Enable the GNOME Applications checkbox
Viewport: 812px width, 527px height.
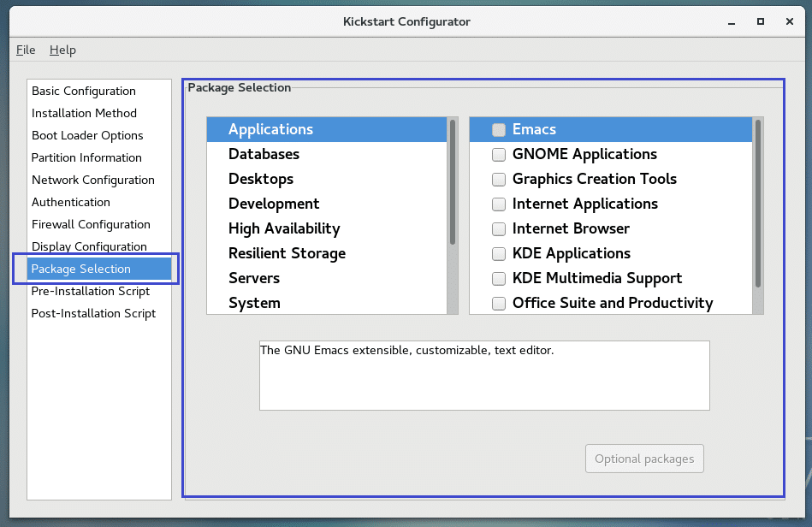pyautogui.click(x=498, y=155)
